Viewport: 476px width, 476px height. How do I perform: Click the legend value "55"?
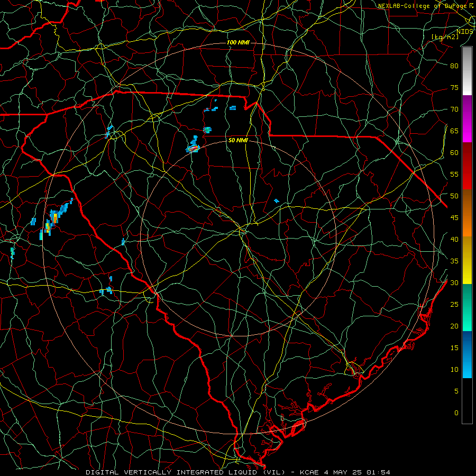click(454, 174)
